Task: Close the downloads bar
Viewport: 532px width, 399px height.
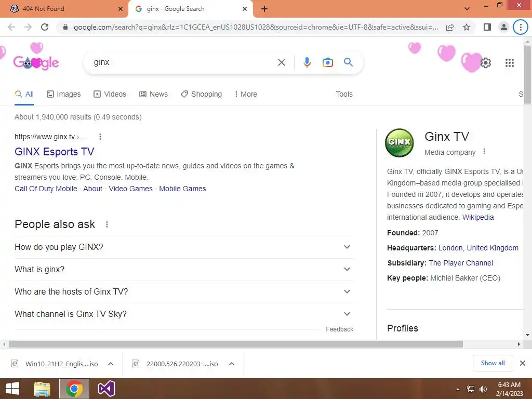Action: (x=523, y=363)
